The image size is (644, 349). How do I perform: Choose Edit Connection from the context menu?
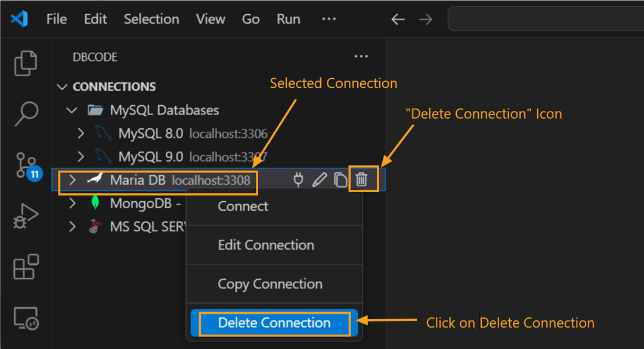(x=266, y=245)
